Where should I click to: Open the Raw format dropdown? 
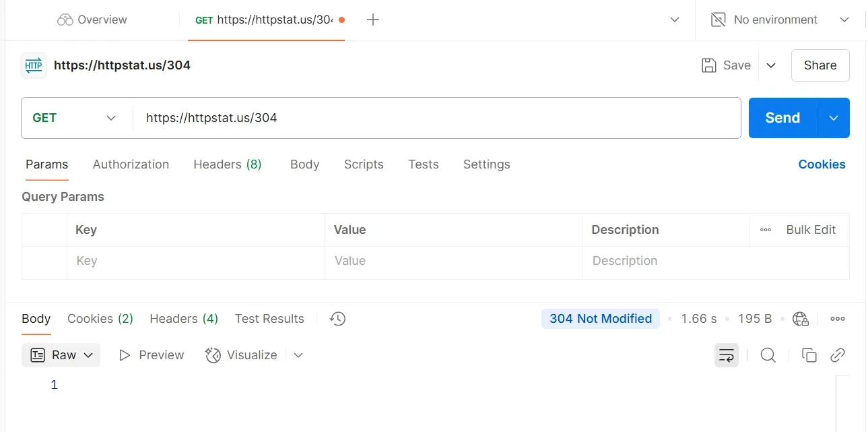(x=61, y=355)
